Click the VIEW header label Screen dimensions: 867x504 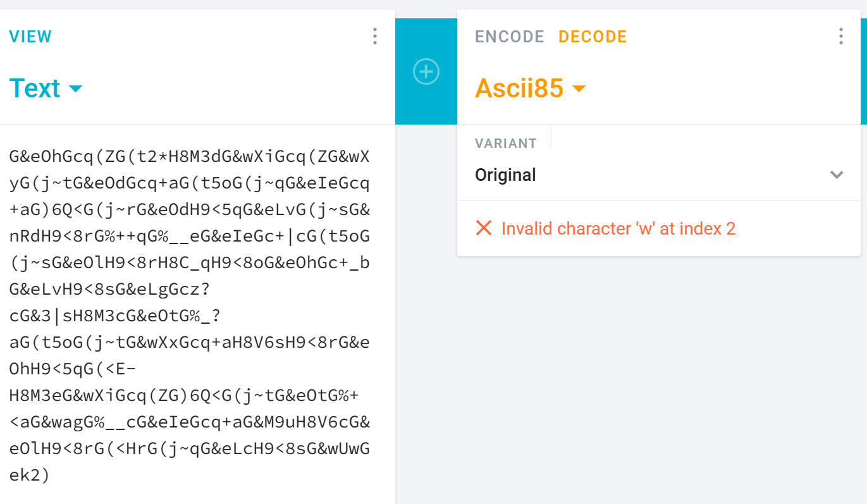tap(30, 37)
